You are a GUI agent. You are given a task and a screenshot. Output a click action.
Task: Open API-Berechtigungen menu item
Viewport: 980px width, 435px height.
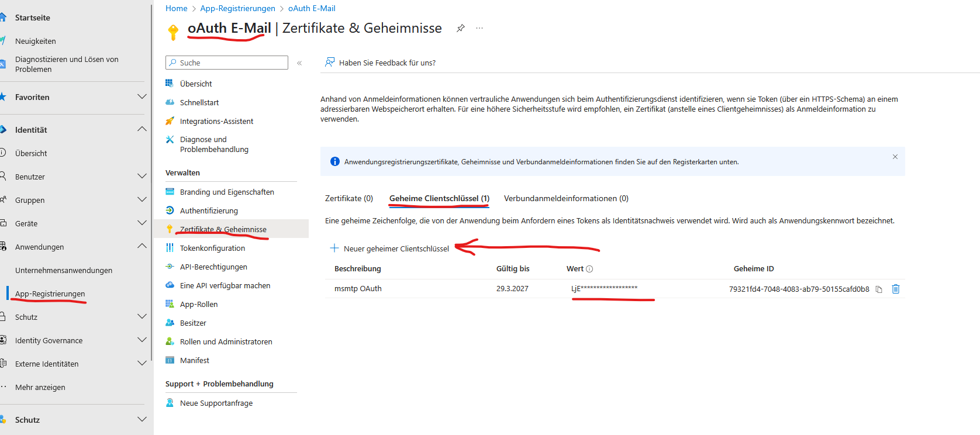(213, 267)
